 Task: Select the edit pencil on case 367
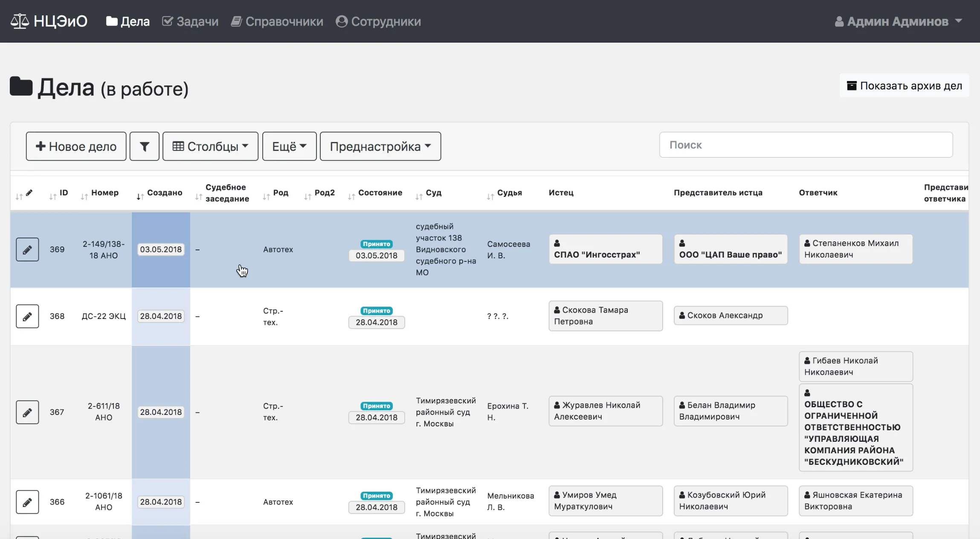click(27, 412)
